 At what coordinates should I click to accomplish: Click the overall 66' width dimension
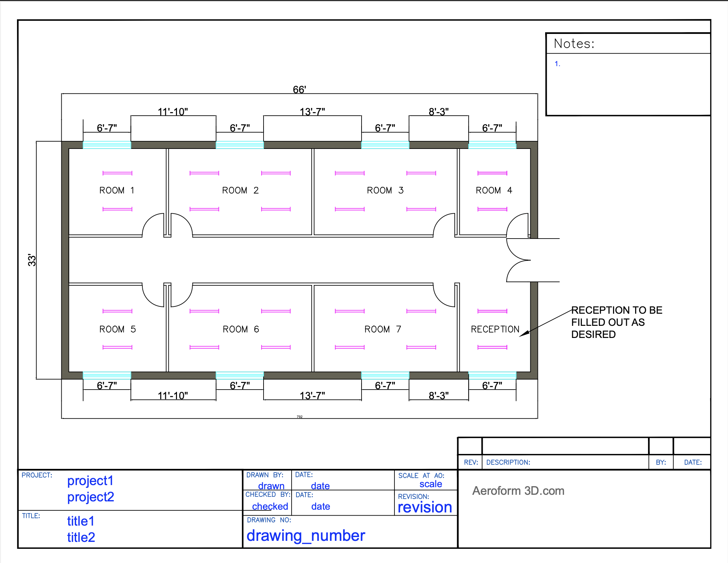click(300, 89)
